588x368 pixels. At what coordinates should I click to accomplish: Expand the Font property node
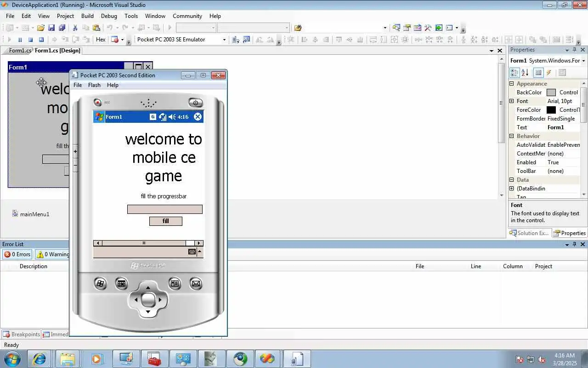(x=512, y=101)
